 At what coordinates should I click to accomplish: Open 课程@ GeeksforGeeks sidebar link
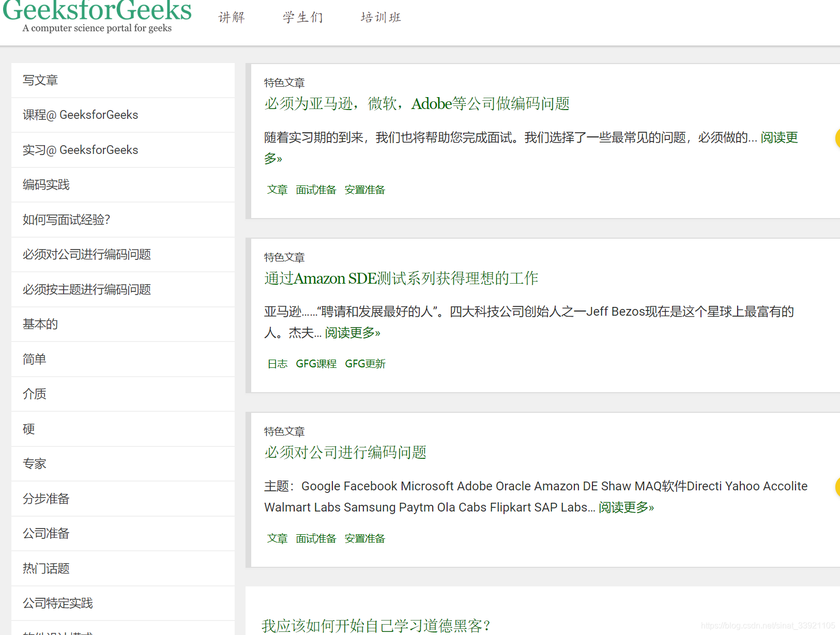(x=123, y=115)
